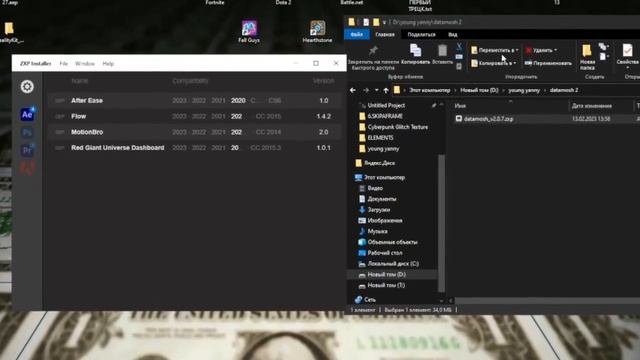
Task: Go up one folder level
Action: pyautogui.click(x=386, y=90)
